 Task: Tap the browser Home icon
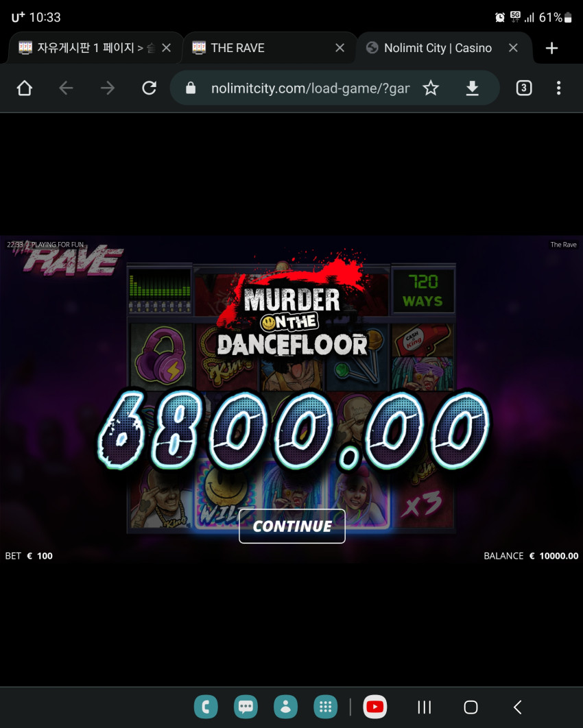25,88
